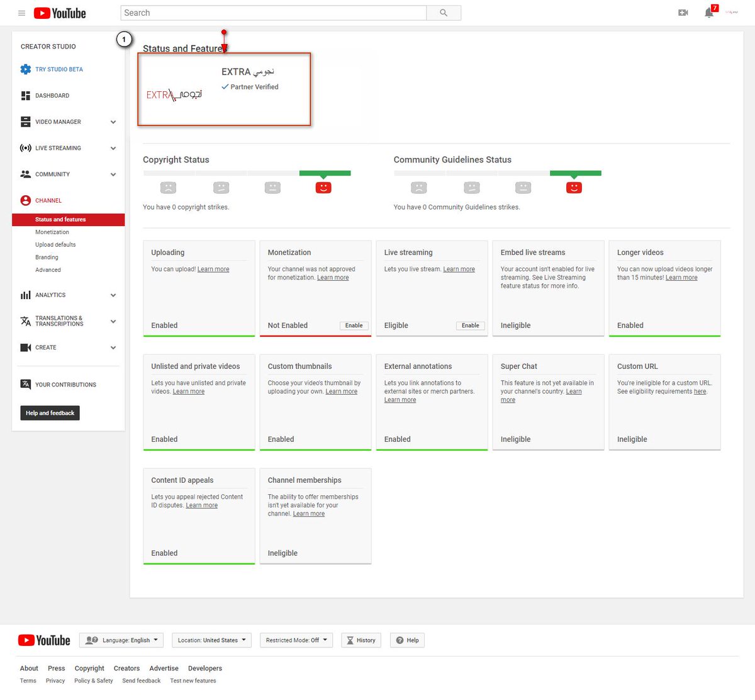
Task: Click the red smiley under Copyright Status
Action: [323, 188]
